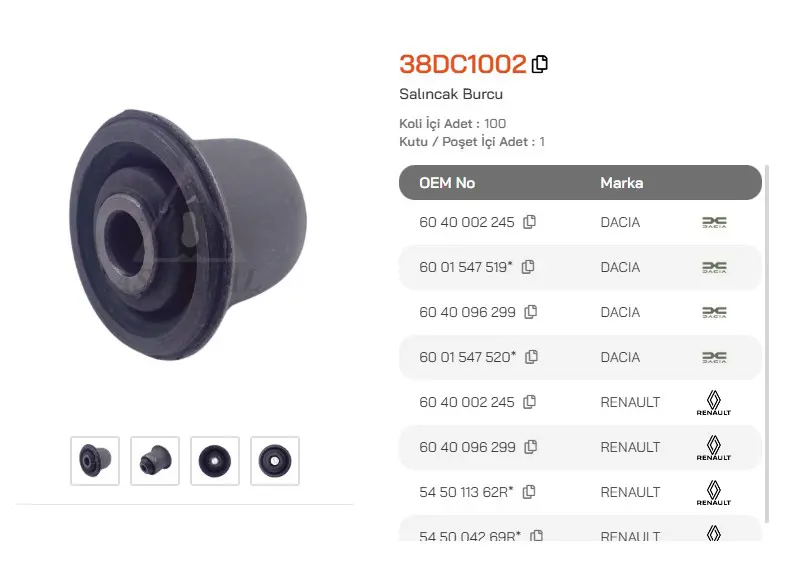
Task: Copy Renault OEM number 60 40 002 245
Action: 529,402
